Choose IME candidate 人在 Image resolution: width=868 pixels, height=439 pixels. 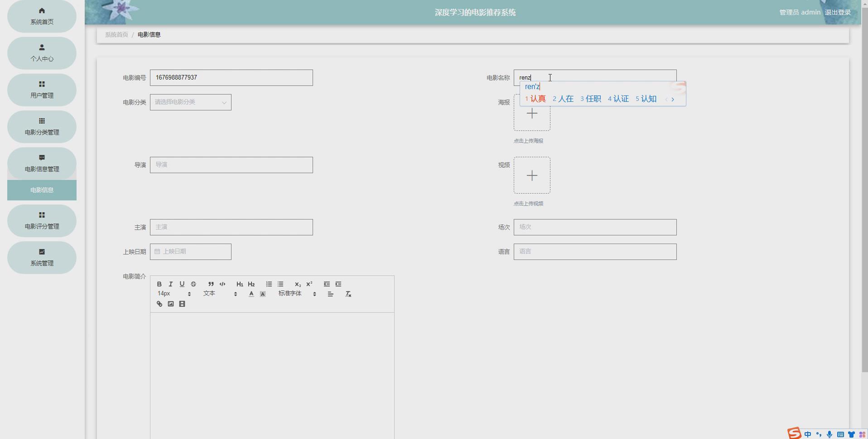click(563, 99)
